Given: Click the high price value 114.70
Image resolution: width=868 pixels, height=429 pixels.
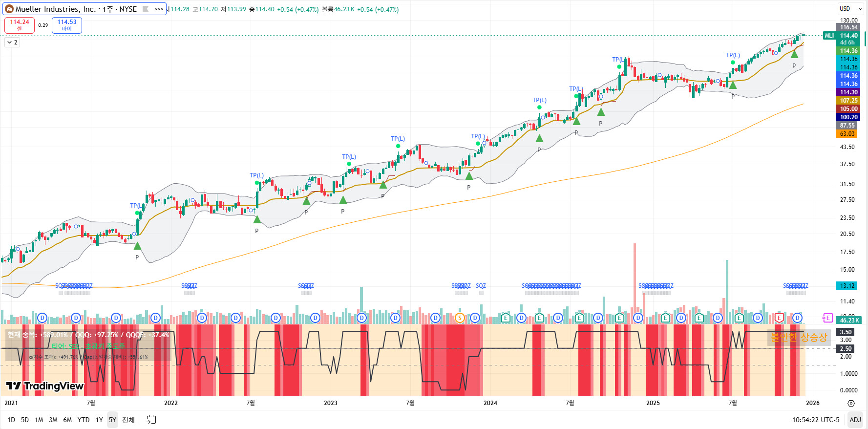Looking at the screenshot, I should (x=208, y=9).
